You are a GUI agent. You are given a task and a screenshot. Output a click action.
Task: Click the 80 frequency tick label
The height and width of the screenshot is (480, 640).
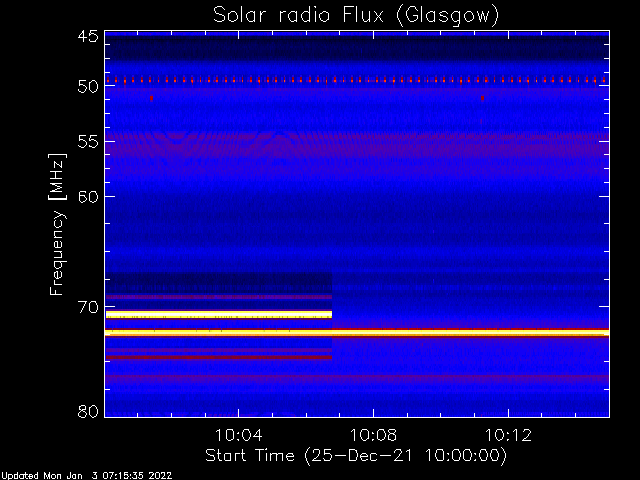(88, 411)
